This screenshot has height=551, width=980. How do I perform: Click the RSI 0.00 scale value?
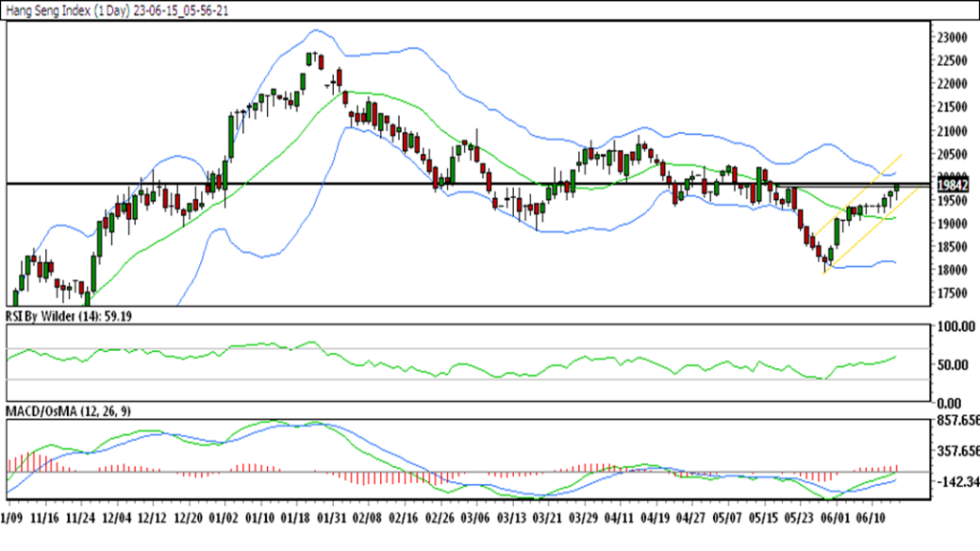(948, 403)
